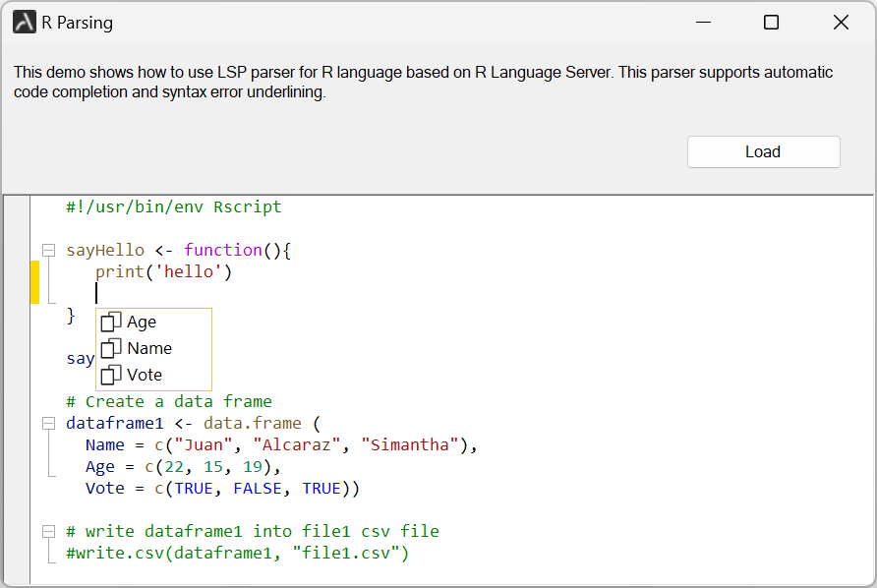This screenshot has height=588, width=877.
Task: Click the "Alcaraz" string literal
Action: [x=297, y=445]
